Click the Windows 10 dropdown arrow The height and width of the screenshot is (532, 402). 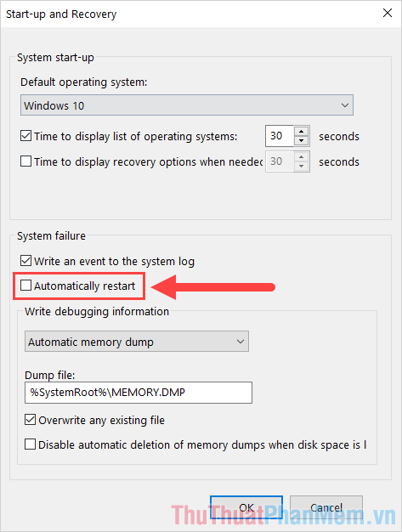tap(345, 105)
